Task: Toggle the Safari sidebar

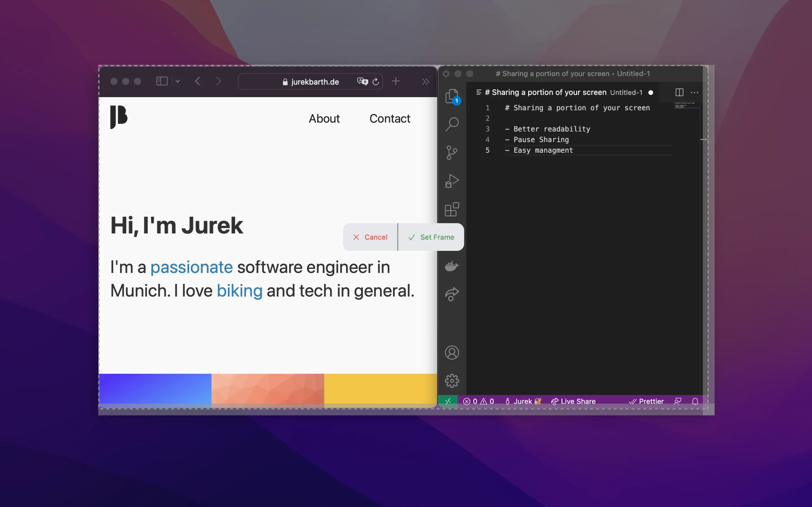Action: point(162,81)
